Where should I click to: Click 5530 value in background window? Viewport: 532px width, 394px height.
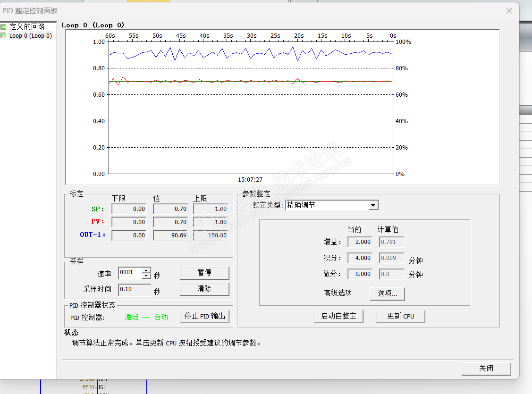tap(89, 387)
